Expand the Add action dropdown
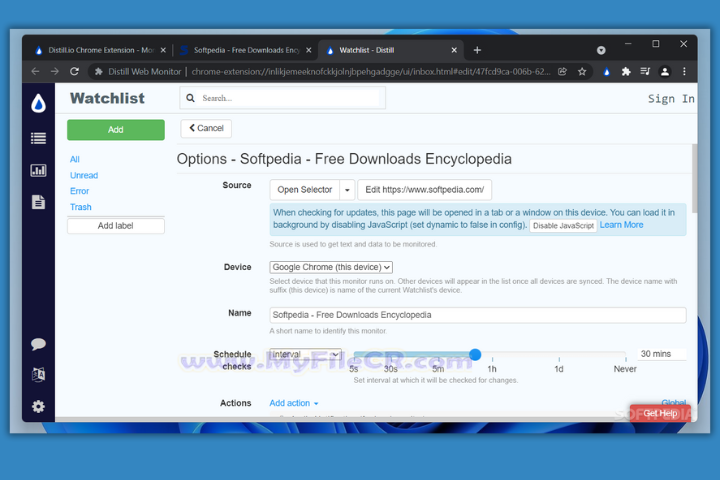Screen dimensions: 720x480 [x=293, y=403]
